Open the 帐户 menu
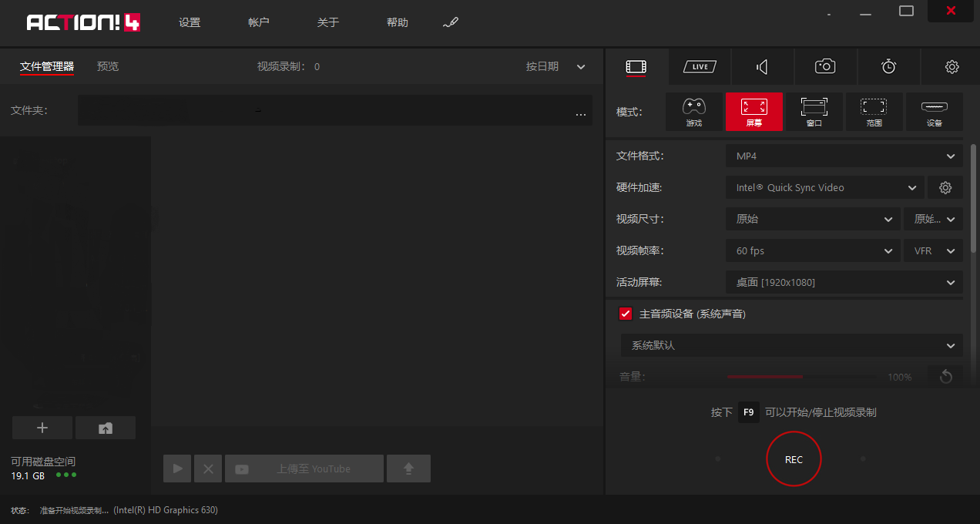The image size is (980, 524). [259, 22]
